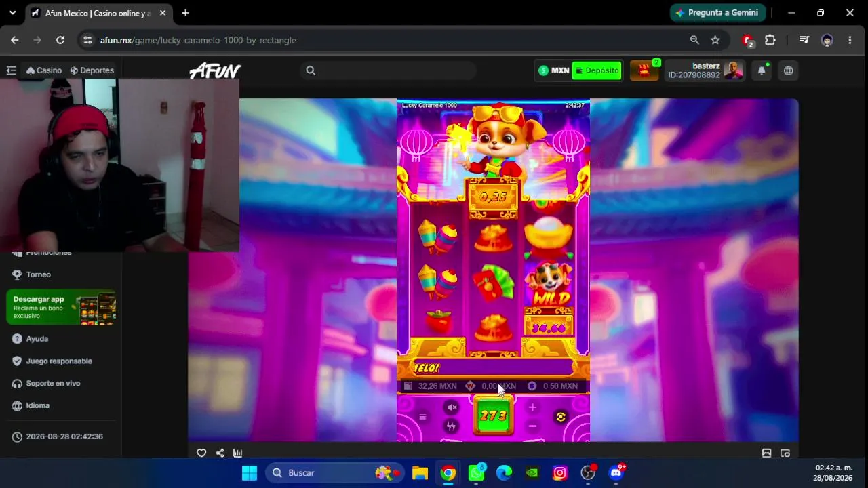Viewport: 868px width, 488px height.
Task: Open OBS Studio from the taskbar
Action: pos(588,473)
